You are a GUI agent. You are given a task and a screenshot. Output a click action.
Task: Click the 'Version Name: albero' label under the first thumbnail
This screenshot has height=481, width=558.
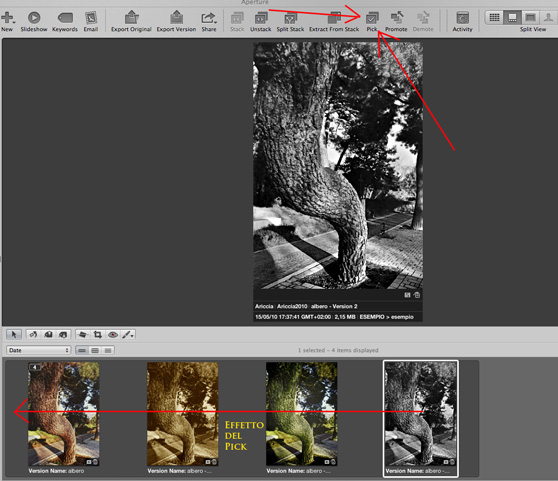(56, 471)
